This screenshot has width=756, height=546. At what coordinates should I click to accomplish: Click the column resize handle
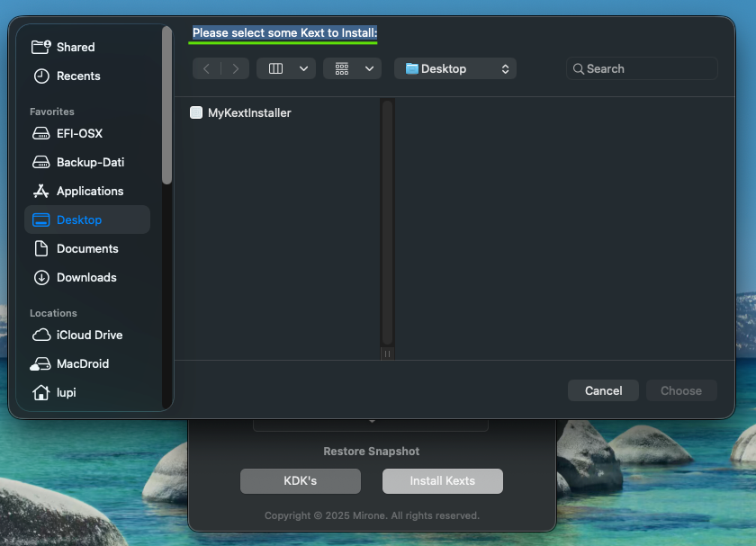(387, 354)
